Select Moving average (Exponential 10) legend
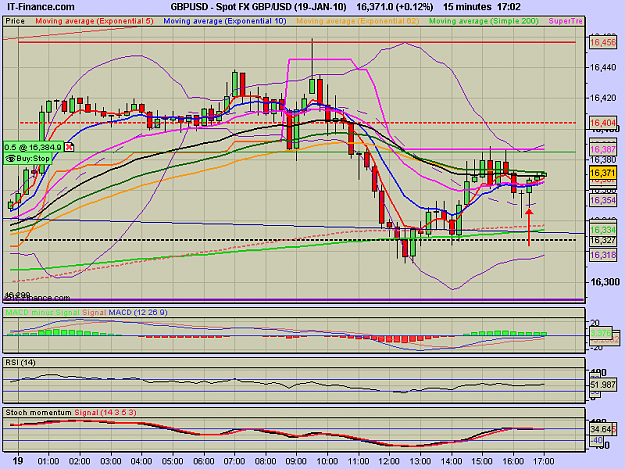Screen dimensions: 625x469 click(225, 22)
